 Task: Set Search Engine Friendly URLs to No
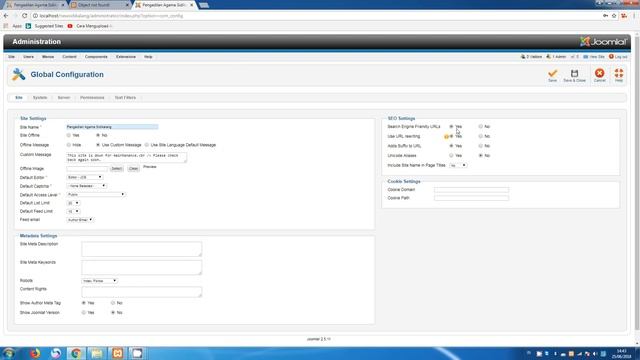click(480, 127)
